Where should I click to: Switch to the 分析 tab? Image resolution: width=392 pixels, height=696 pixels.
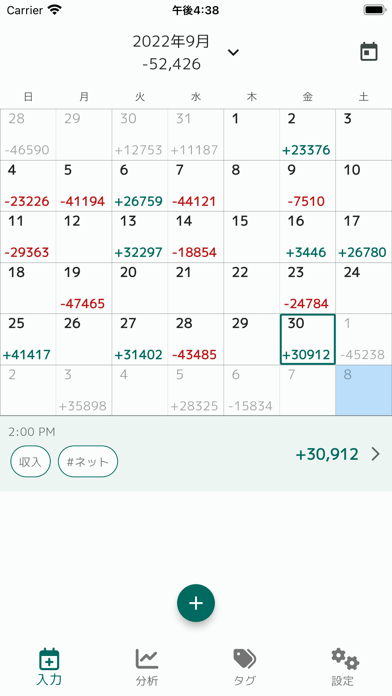pos(147,666)
